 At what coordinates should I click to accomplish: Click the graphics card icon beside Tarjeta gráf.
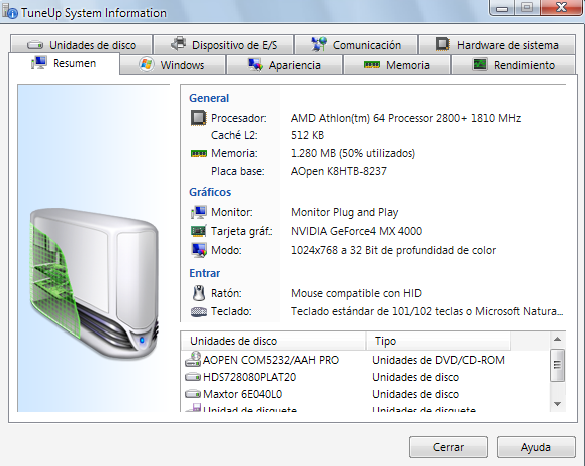pos(198,231)
